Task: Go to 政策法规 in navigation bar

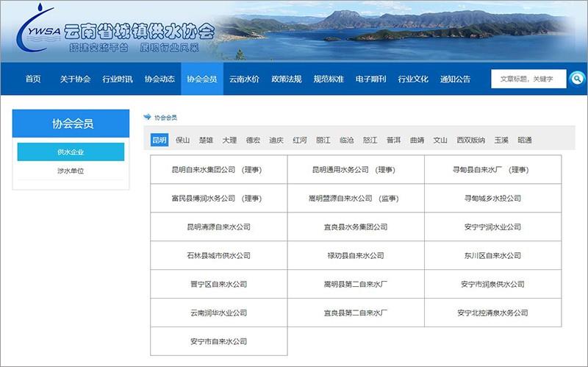Action: 286,79
